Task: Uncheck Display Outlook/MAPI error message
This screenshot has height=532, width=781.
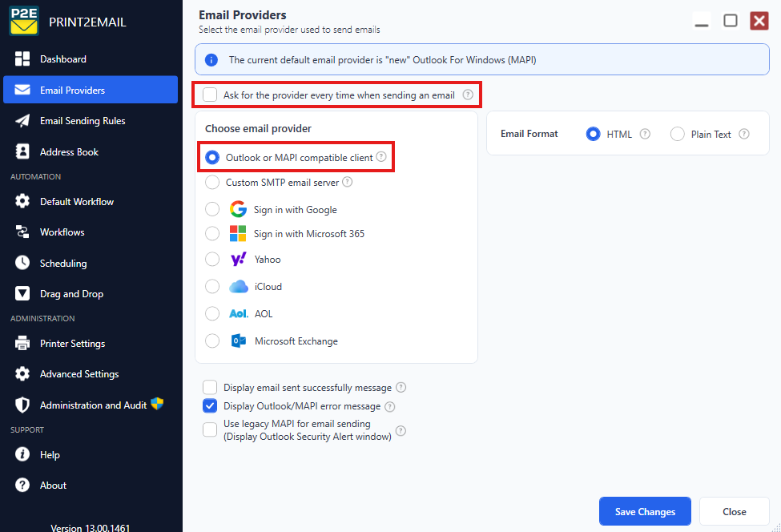Action: pyautogui.click(x=210, y=406)
